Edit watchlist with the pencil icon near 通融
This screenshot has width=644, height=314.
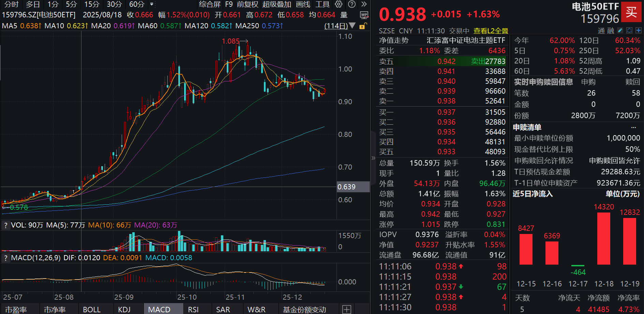[620, 30]
